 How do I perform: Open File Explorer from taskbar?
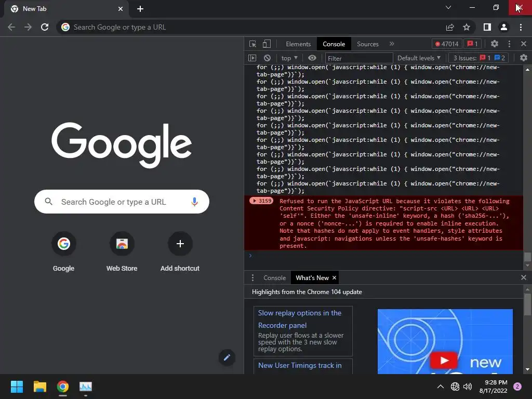click(39, 387)
